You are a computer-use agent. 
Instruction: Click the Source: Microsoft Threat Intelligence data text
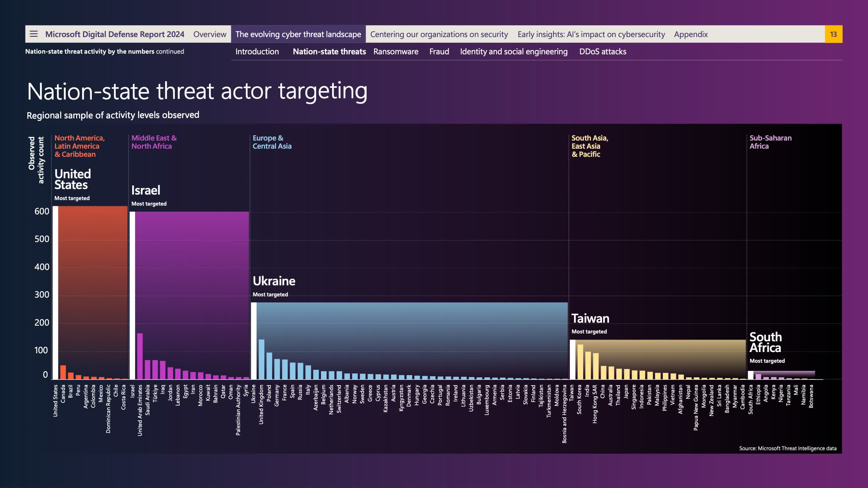[788, 448]
